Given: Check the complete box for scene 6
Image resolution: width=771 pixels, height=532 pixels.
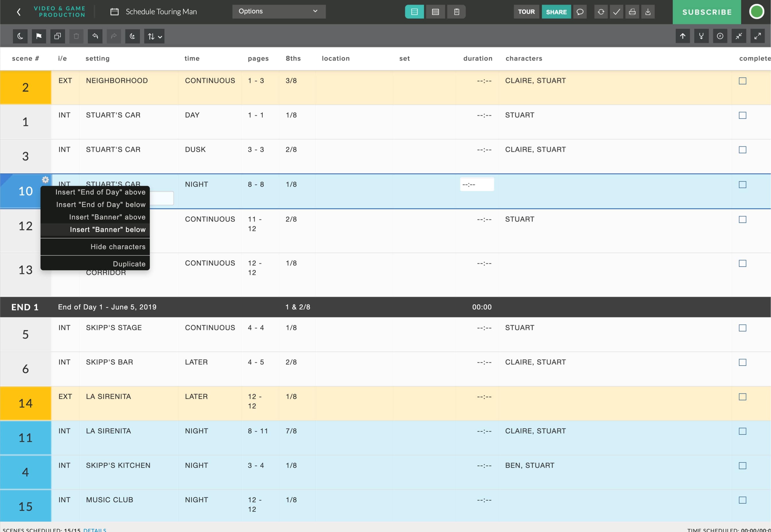Looking at the screenshot, I should tap(742, 362).
